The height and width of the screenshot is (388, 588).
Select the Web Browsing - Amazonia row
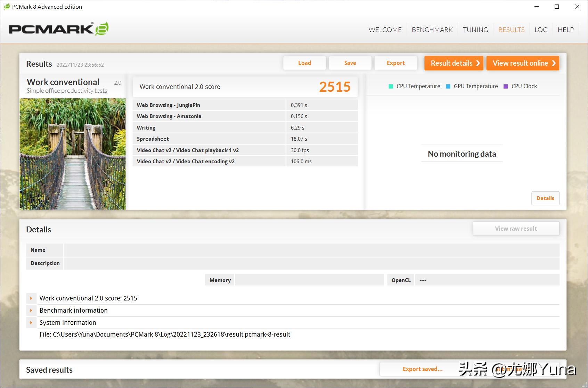[245, 116]
